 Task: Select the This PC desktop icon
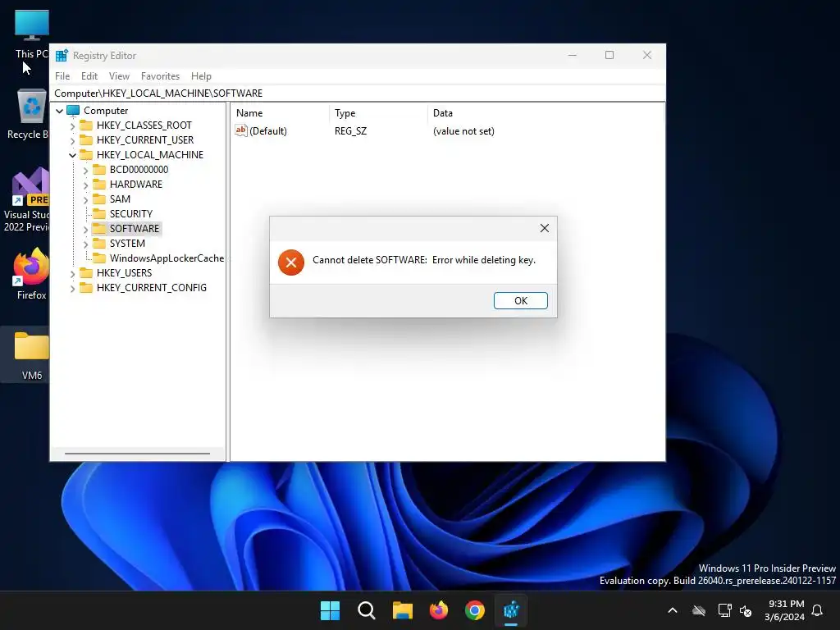(32, 34)
